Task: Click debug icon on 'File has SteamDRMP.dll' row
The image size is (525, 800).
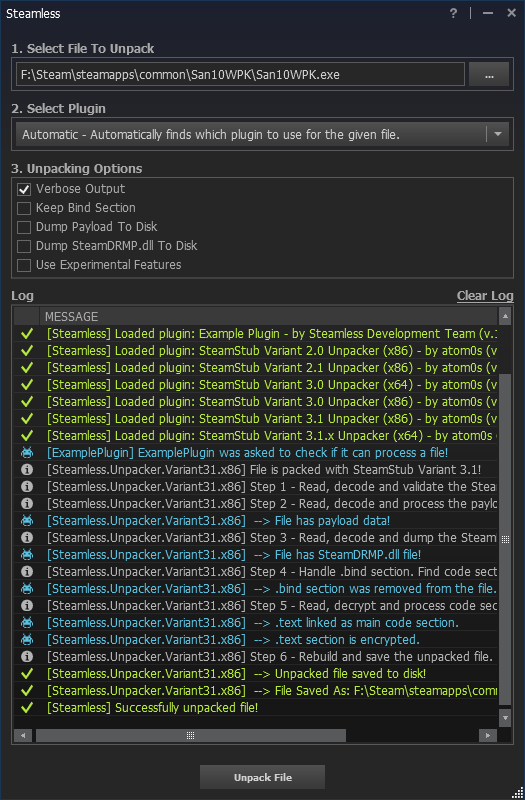Action: click(27, 555)
